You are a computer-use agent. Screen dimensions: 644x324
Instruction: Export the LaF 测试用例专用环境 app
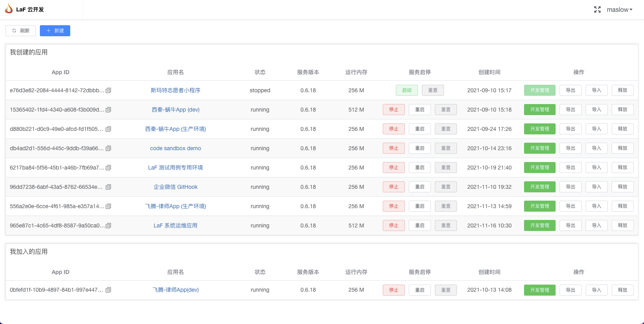point(570,168)
